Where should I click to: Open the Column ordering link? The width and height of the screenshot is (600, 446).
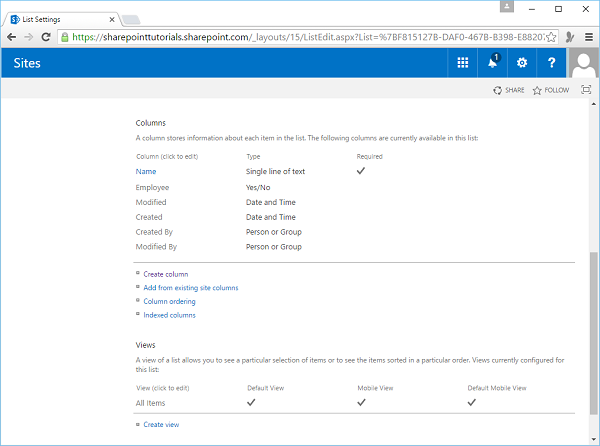[x=169, y=301]
